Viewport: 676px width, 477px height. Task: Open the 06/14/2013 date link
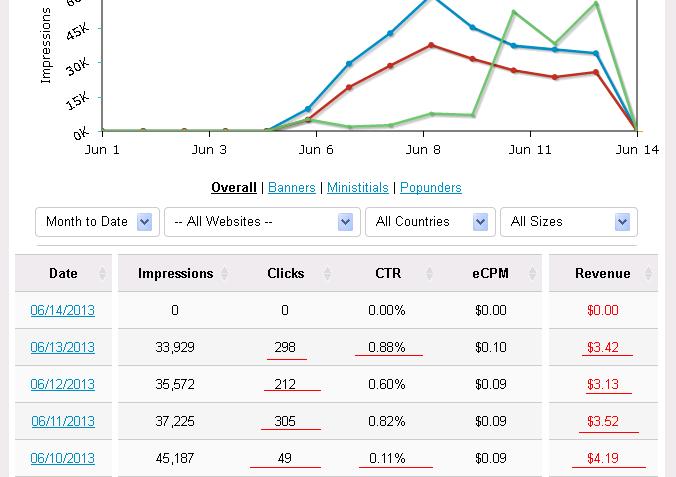(62, 310)
